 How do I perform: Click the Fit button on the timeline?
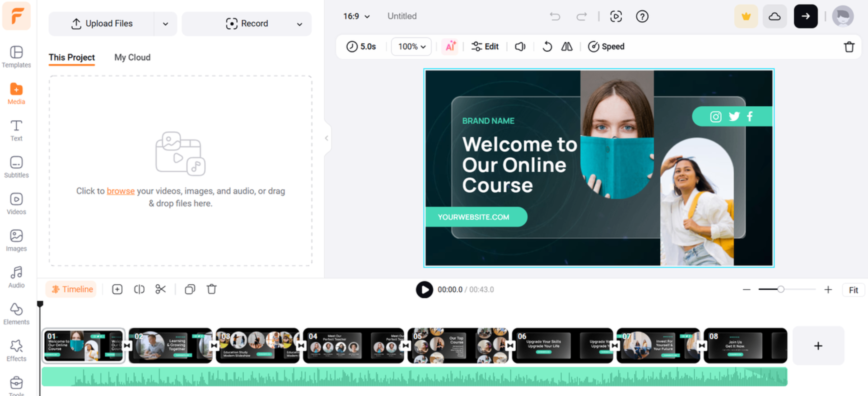pos(853,290)
